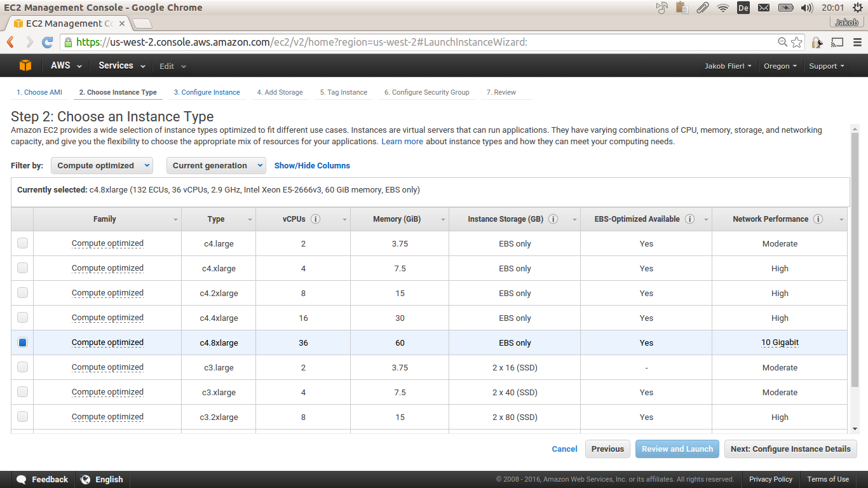Screen dimensions: 868x488
Task: Open the Support dropdown menu
Action: (827, 66)
